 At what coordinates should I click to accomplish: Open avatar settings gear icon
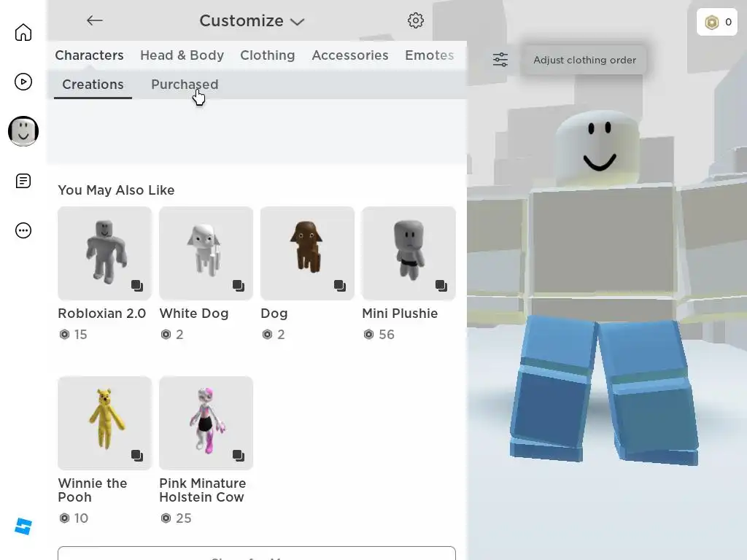tap(415, 20)
